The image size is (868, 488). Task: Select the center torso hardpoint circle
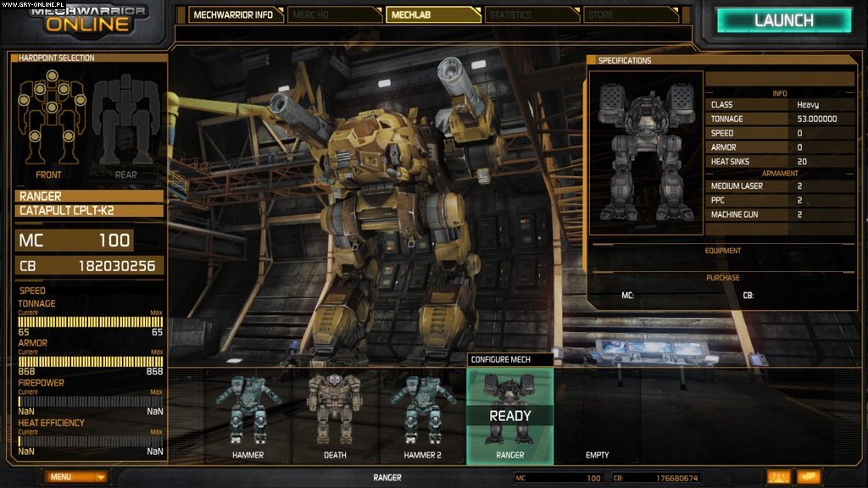pos(52,107)
